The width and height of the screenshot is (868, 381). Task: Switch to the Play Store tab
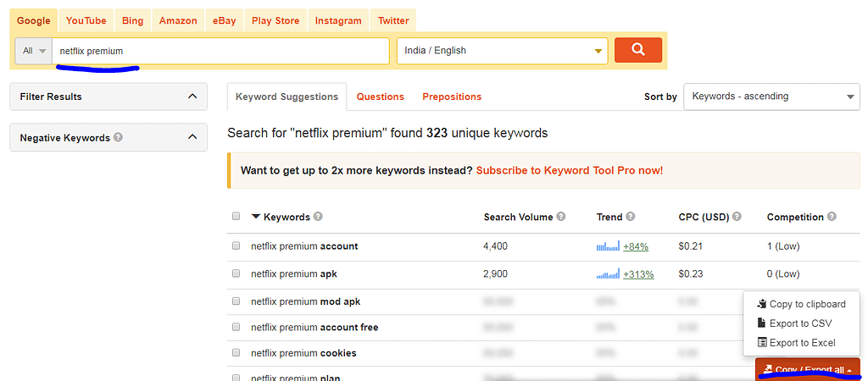coord(275,20)
